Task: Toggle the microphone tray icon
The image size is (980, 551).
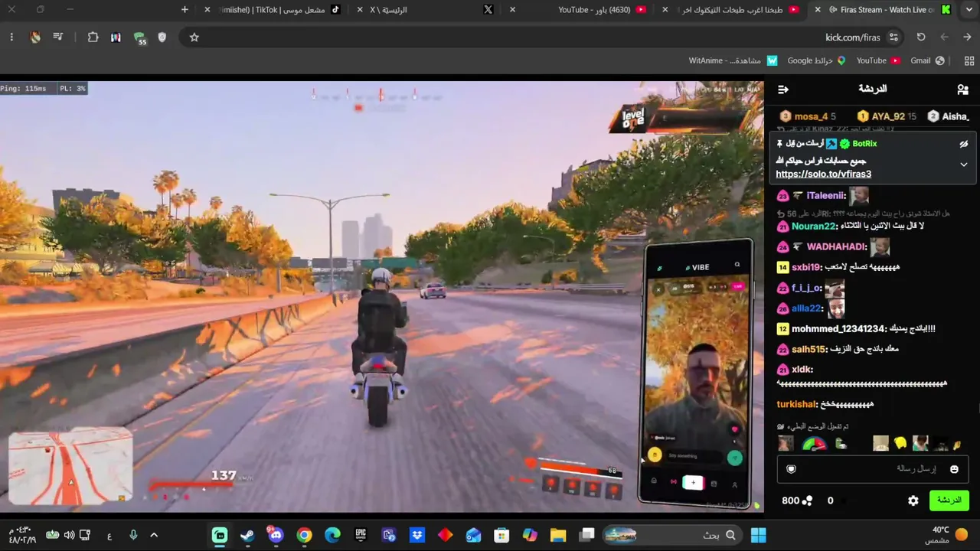Action: 133,535
